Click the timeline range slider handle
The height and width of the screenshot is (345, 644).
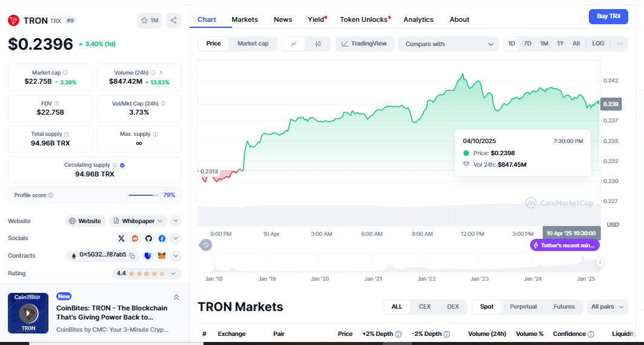tap(600, 263)
